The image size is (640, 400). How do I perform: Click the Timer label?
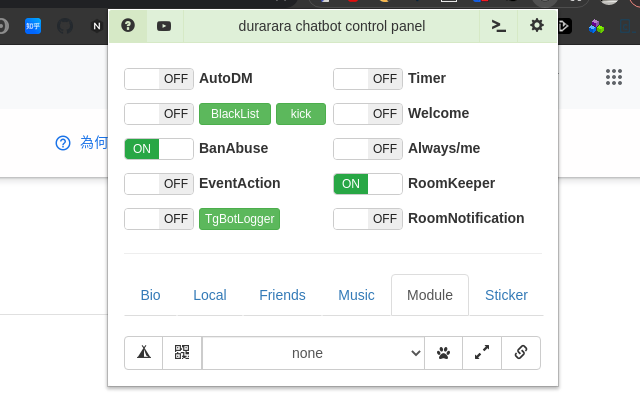click(427, 78)
